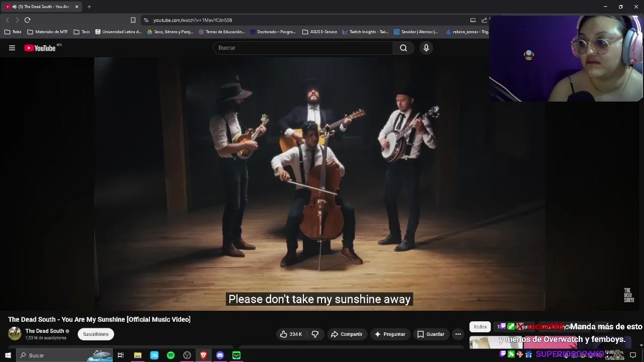Open Task View on the taskbar

pyautogui.click(x=121, y=355)
